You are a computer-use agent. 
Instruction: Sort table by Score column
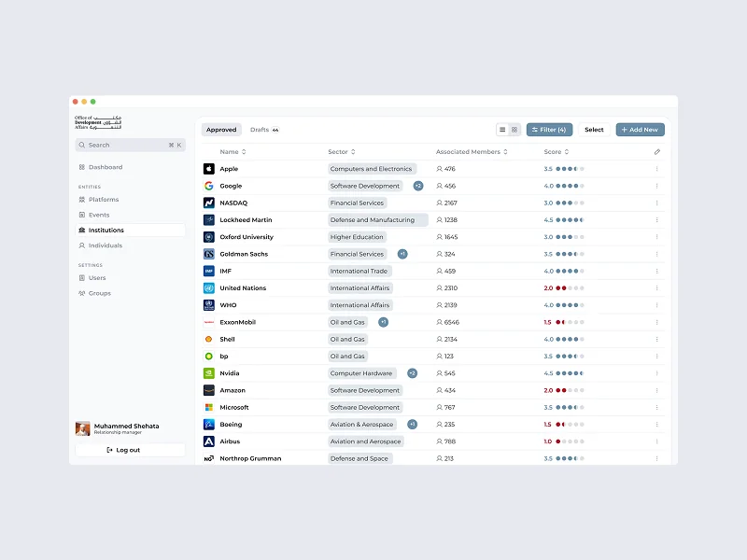pos(557,152)
